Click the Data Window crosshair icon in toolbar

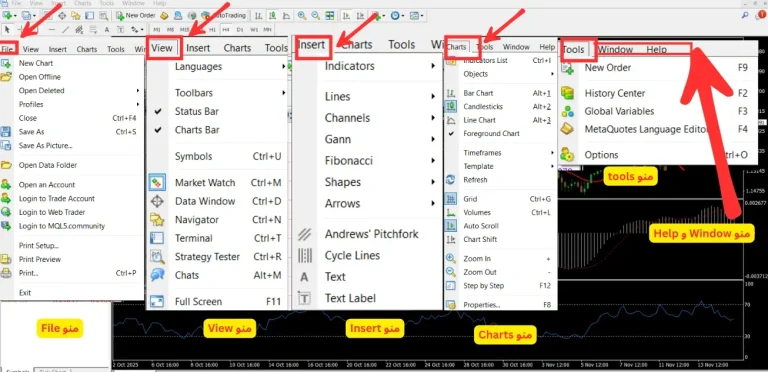coord(62,16)
